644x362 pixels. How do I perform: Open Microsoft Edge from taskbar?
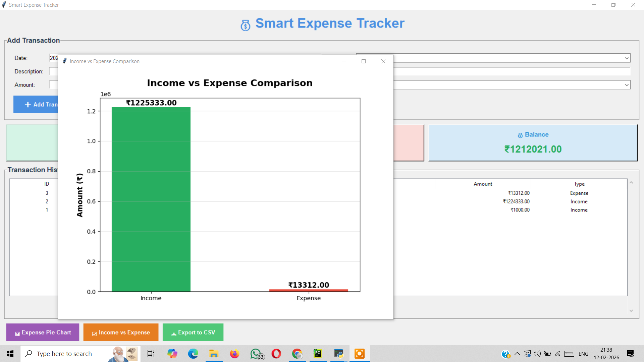tap(193, 354)
